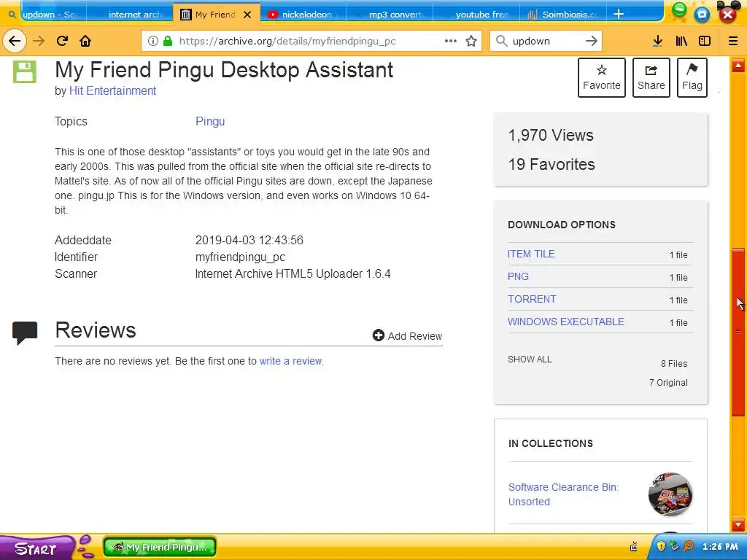Open Software Clearance Bin: Unsorted collection

click(x=564, y=494)
